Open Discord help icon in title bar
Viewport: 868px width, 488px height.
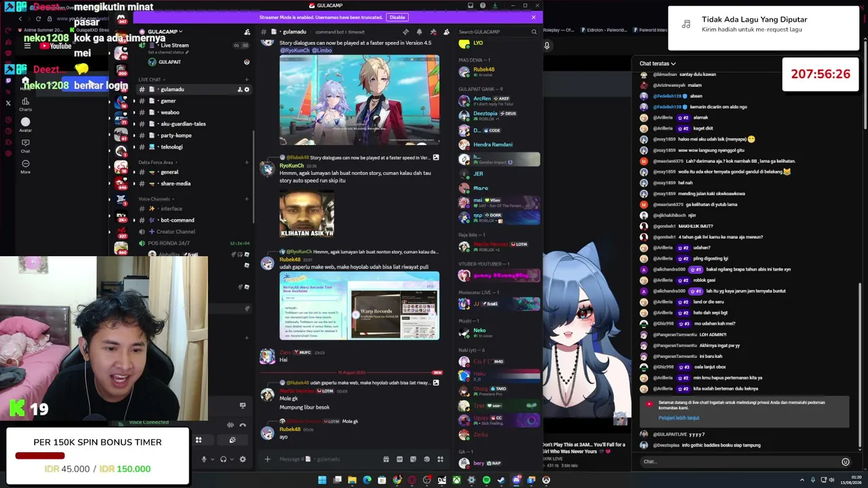click(x=483, y=5)
